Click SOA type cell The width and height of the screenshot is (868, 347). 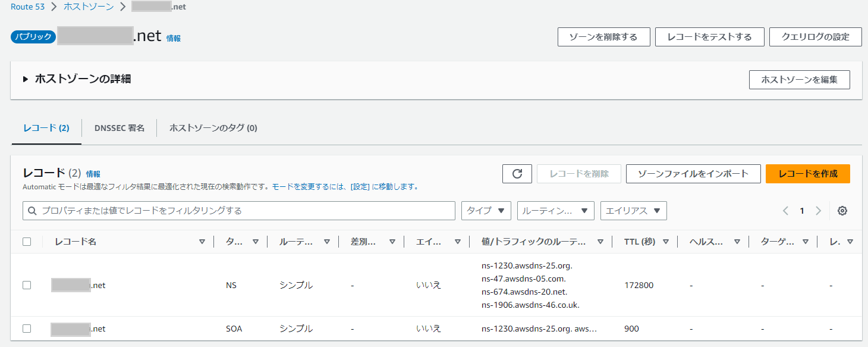coord(234,329)
